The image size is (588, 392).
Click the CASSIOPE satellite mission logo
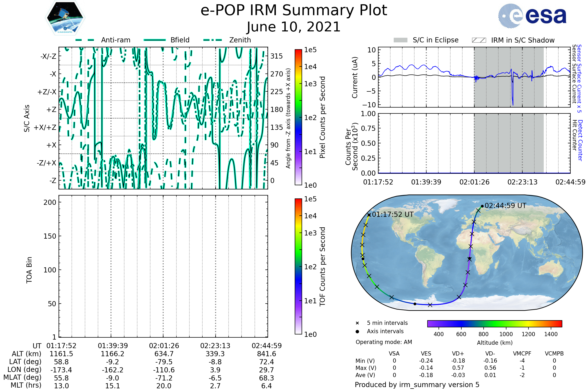click(x=65, y=18)
